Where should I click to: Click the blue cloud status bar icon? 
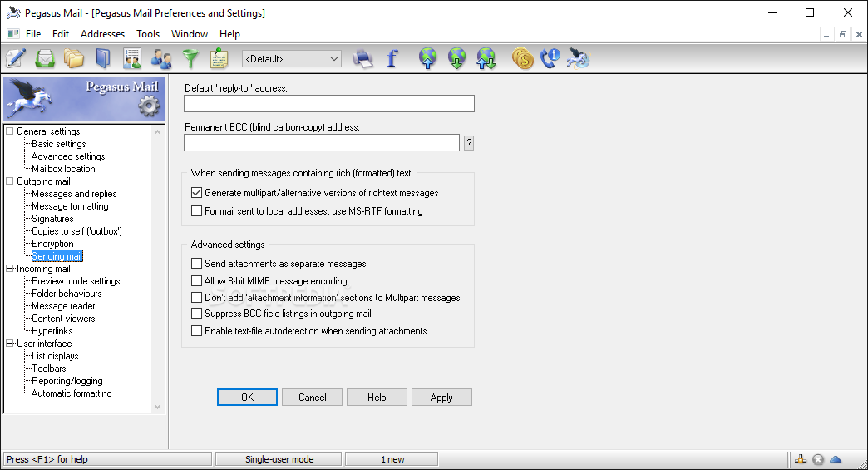[x=836, y=459]
